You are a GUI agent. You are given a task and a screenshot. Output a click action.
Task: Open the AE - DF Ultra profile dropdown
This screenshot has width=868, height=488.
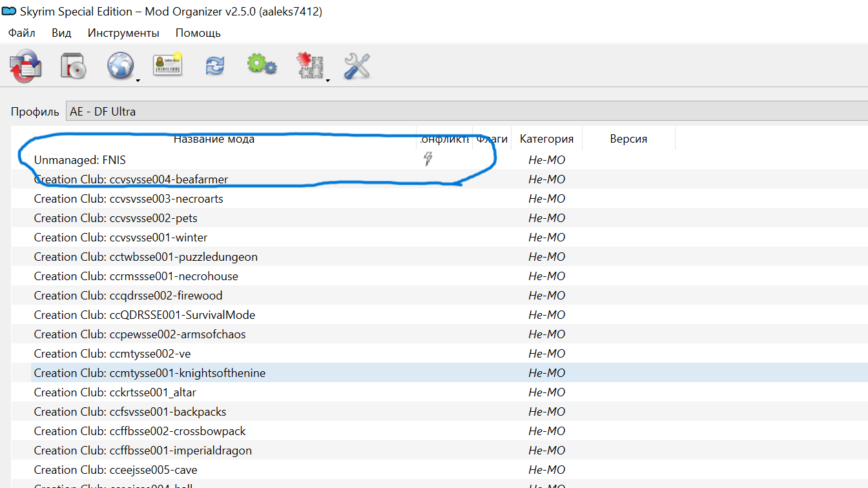(x=465, y=111)
